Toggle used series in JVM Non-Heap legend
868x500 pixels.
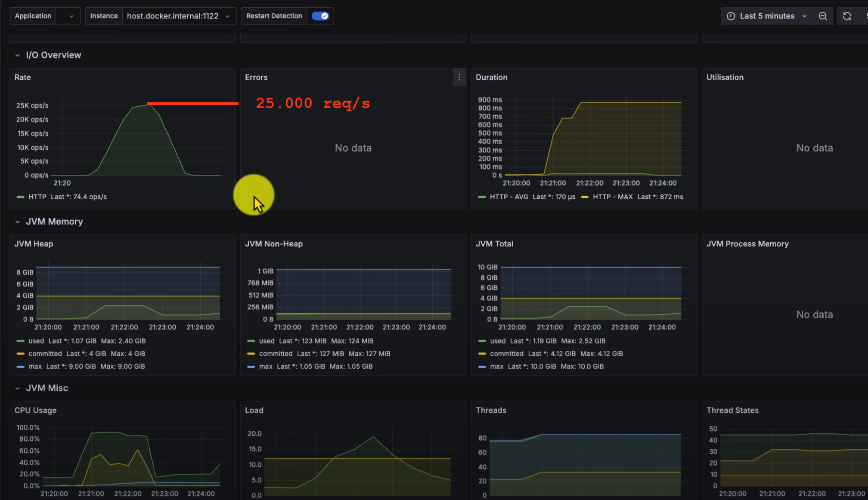267,341
